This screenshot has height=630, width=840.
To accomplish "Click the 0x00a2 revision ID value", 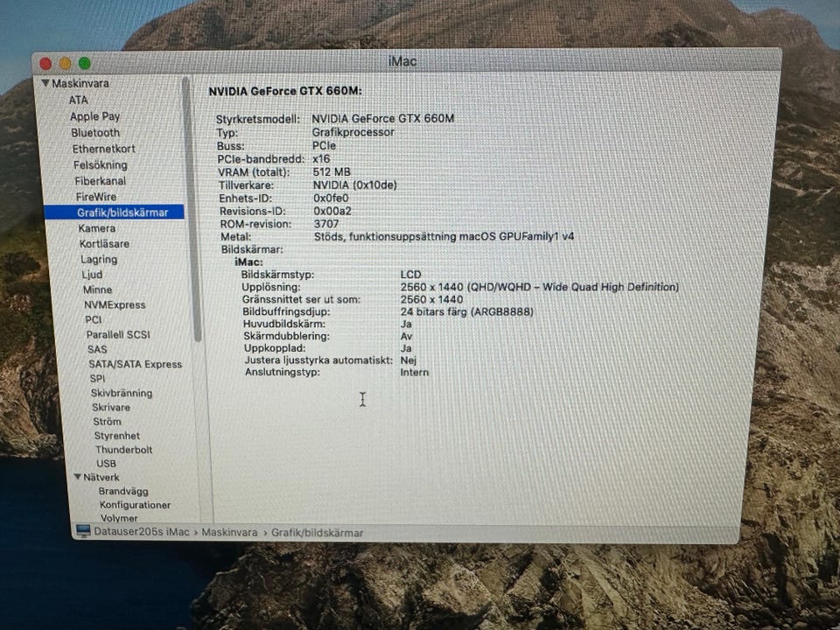I will [332, 211].
